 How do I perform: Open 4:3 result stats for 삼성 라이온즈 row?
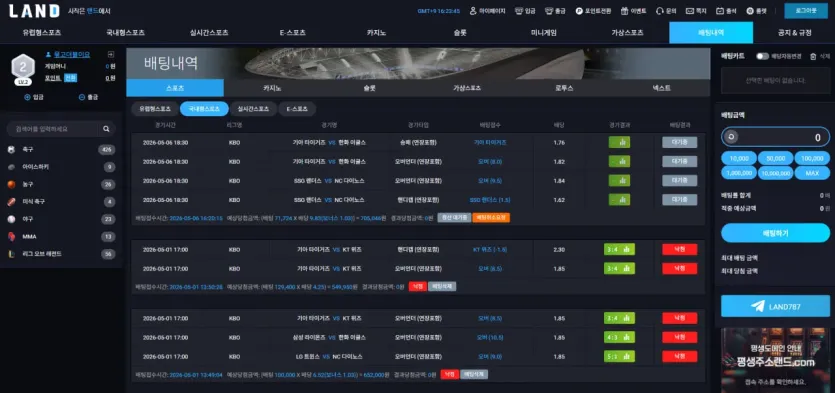(x=619, y=337)
